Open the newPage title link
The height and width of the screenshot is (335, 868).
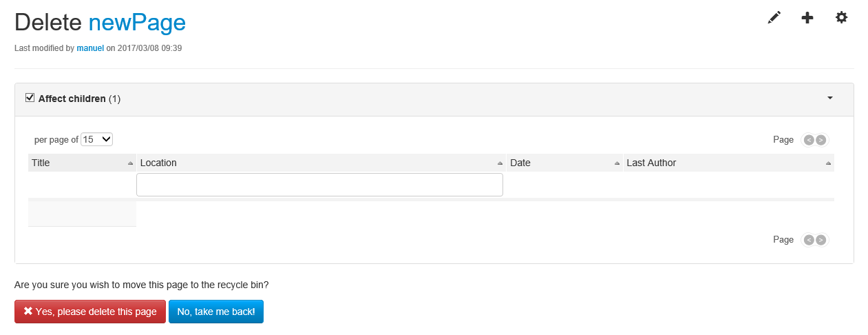137,23
